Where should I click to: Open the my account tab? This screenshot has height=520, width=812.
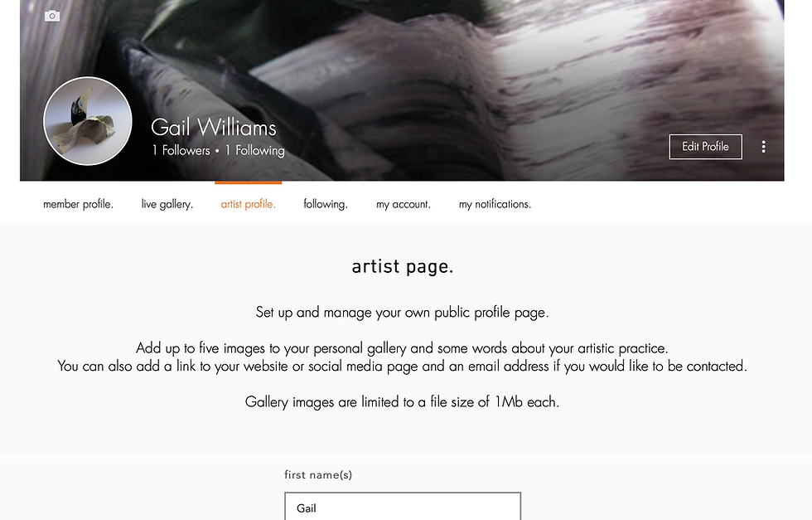click(x=403, y=204)
